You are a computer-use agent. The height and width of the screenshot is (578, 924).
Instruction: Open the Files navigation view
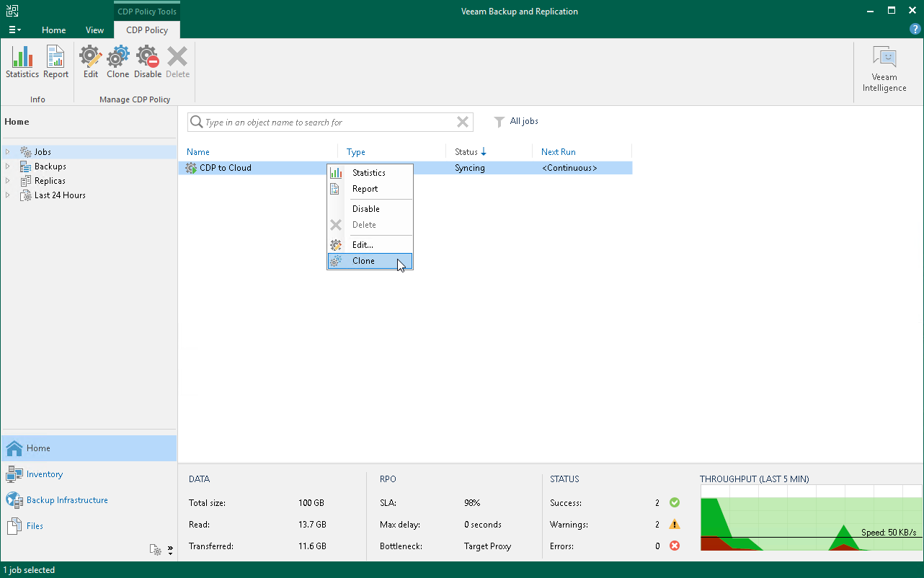[x=89, y=526]
